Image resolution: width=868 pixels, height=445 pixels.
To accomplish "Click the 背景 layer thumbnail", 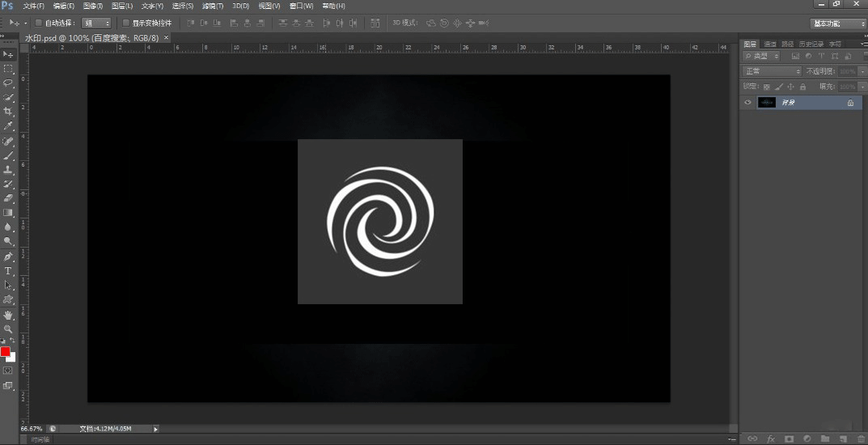I will (767, 103).
